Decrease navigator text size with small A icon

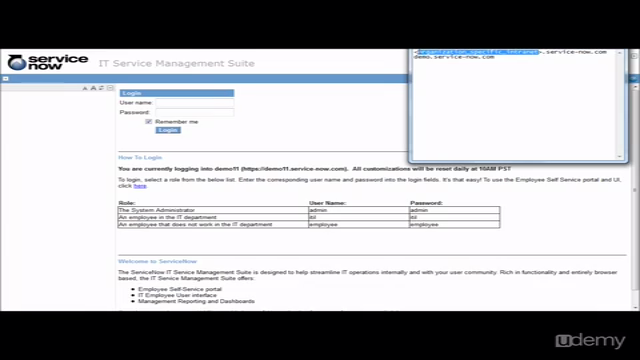[85, 88]
